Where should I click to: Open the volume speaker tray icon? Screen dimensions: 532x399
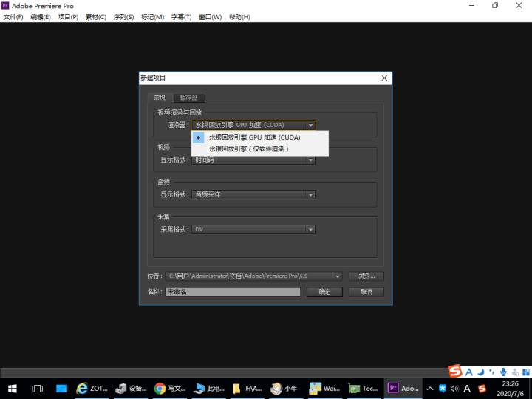click(454, 389)
